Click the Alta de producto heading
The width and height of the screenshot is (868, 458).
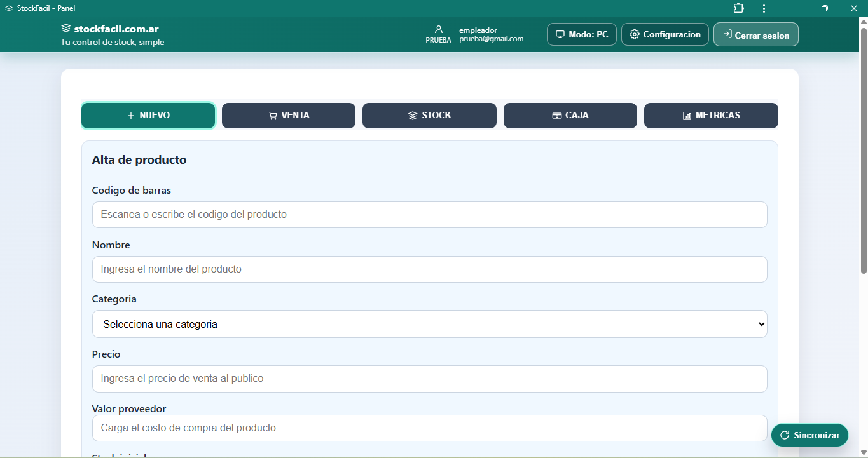tap(139, 160)
